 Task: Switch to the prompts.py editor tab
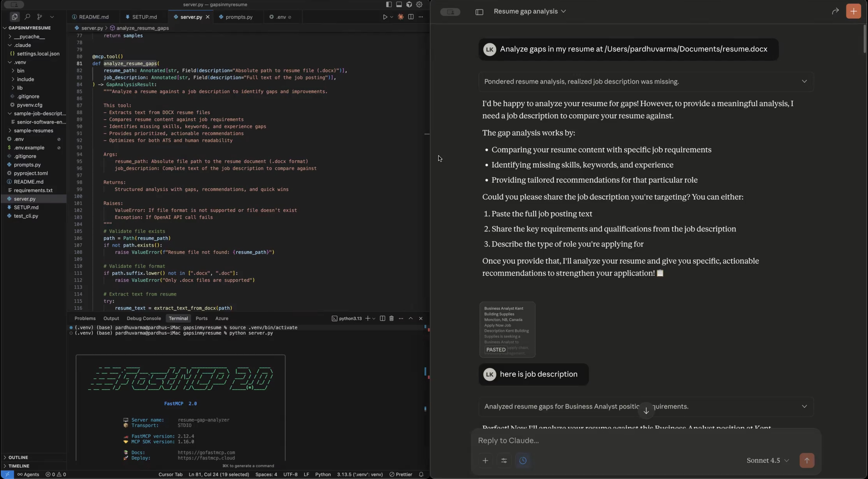(239, 17)
